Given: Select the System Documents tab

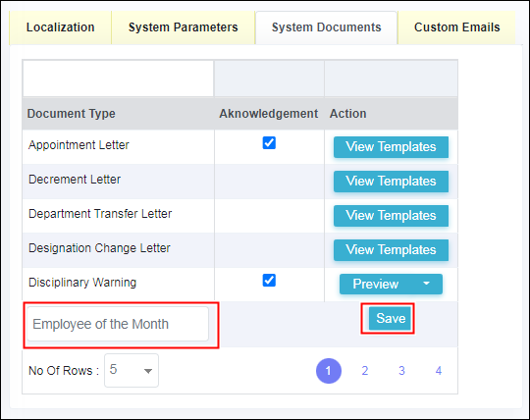Looking at the screenshot, I should click(x=326, y=27).
